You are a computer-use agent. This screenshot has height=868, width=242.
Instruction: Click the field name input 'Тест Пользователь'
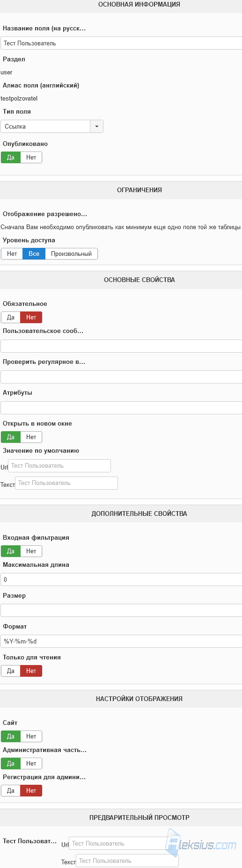(121, 43)
